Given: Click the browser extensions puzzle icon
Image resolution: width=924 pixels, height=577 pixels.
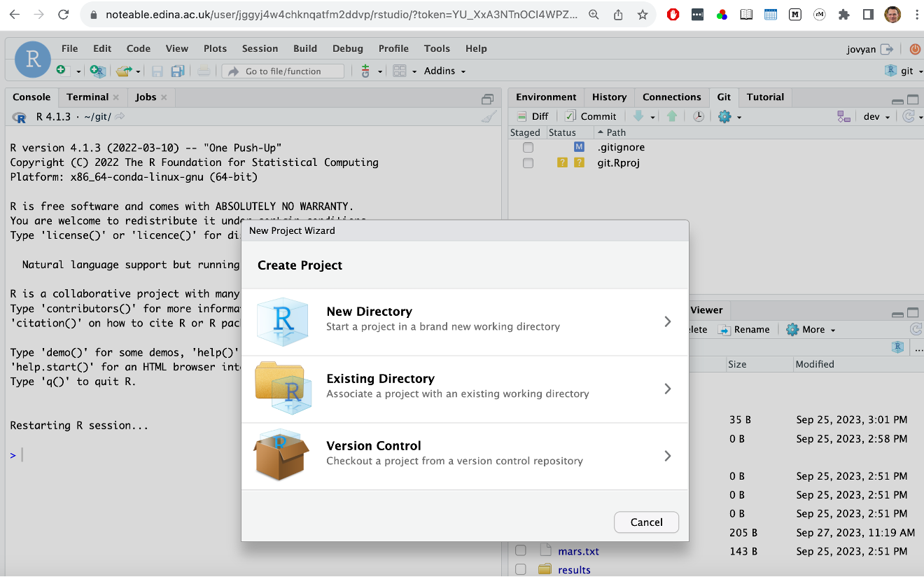Looking at the screenshot, I should 844,15.
